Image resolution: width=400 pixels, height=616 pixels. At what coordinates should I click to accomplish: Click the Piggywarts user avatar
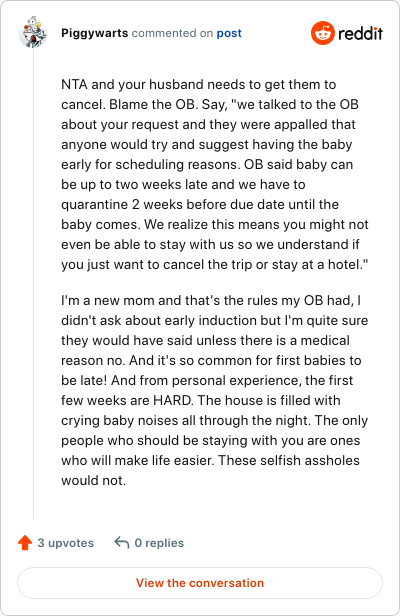click(33, 33)
